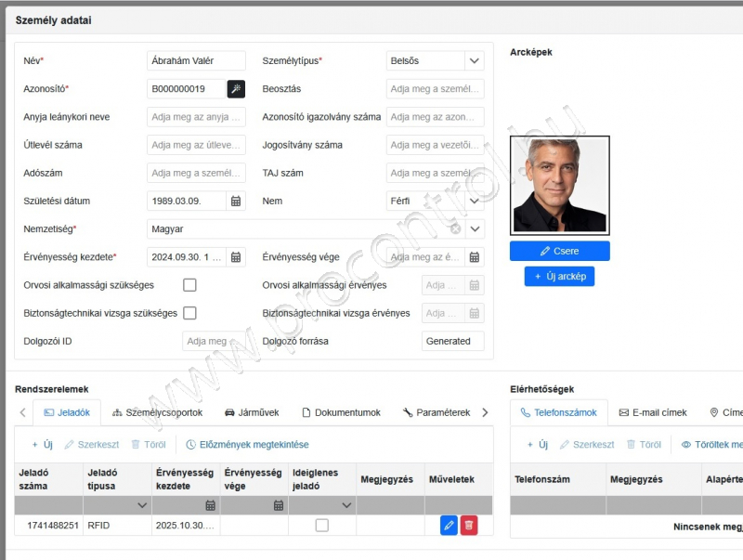Click the Csere button under the portrait
This screenshot has width=743, height=560.
pos(559,251)
